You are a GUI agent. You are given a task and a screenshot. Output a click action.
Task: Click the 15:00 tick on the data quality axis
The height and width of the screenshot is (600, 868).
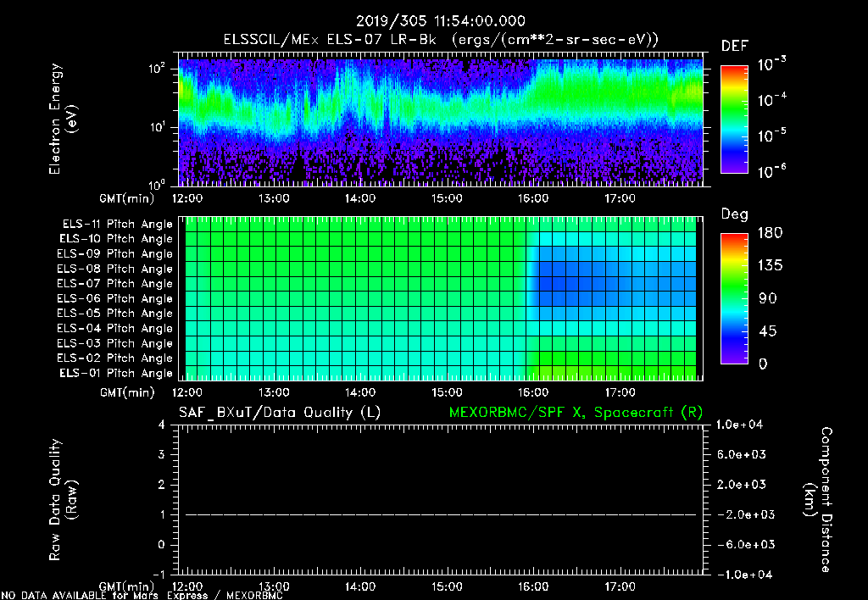(x=447, y=586)
